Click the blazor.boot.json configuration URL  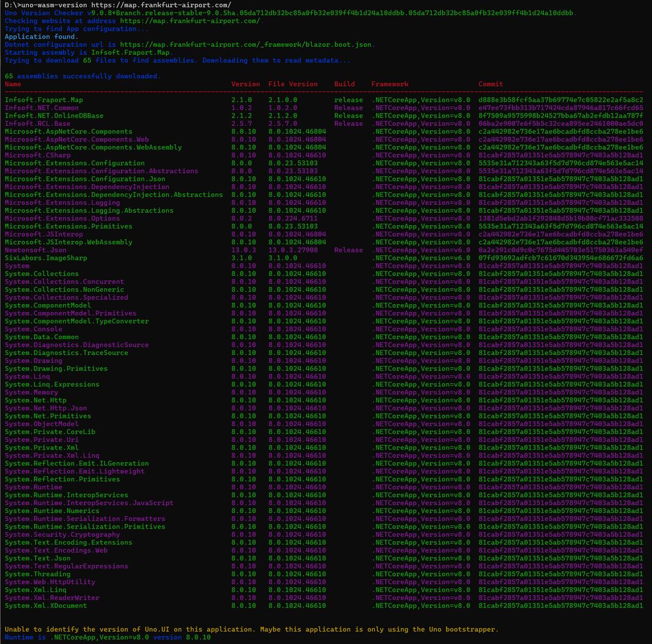click(246, 44)
